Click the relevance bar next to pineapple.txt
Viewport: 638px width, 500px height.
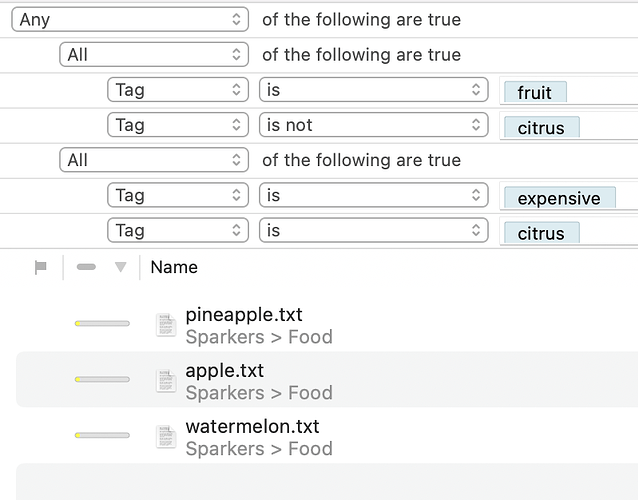102,323
